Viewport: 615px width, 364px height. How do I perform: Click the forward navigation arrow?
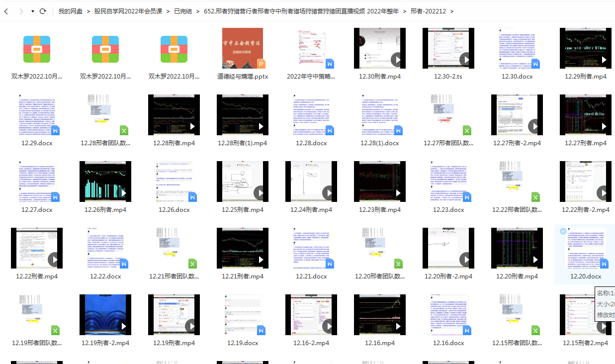pos(21,11)
